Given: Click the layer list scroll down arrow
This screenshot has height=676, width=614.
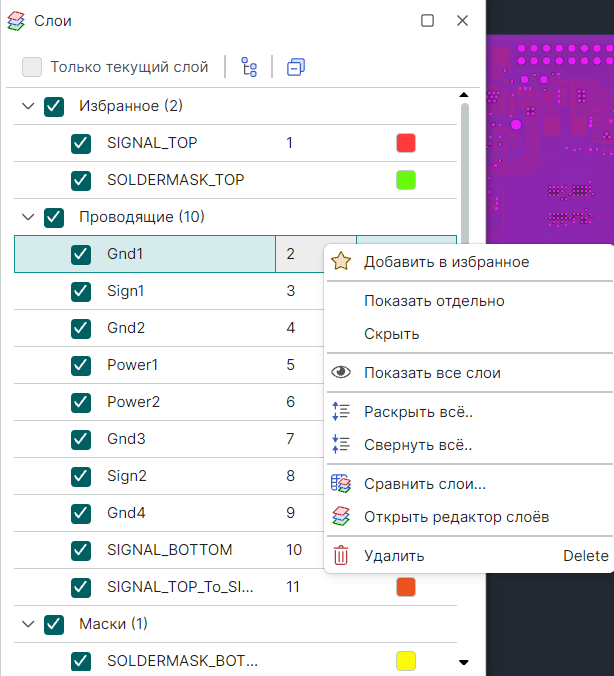Looking at the screenshot, I should point(464,662).
